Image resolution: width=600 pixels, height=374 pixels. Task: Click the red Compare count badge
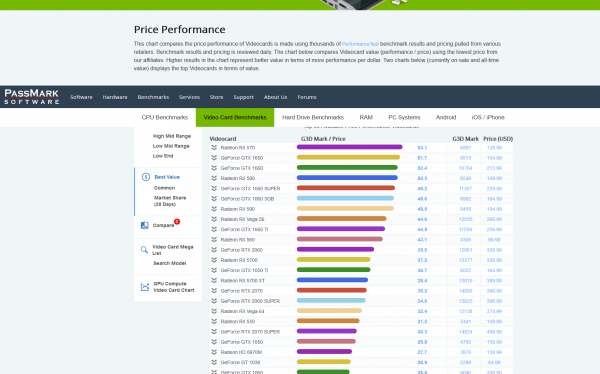point(177,221)
